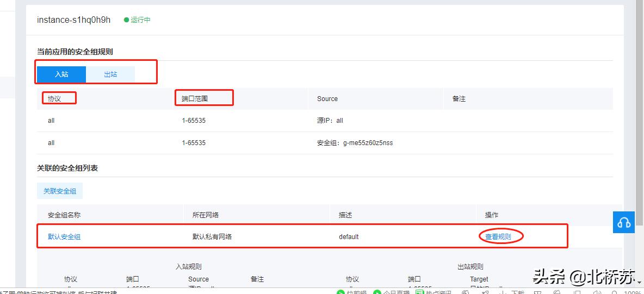This screenshot has width=644, height=294.
Task: Open the headset customer support widget
Action: (x=623, y=223)
